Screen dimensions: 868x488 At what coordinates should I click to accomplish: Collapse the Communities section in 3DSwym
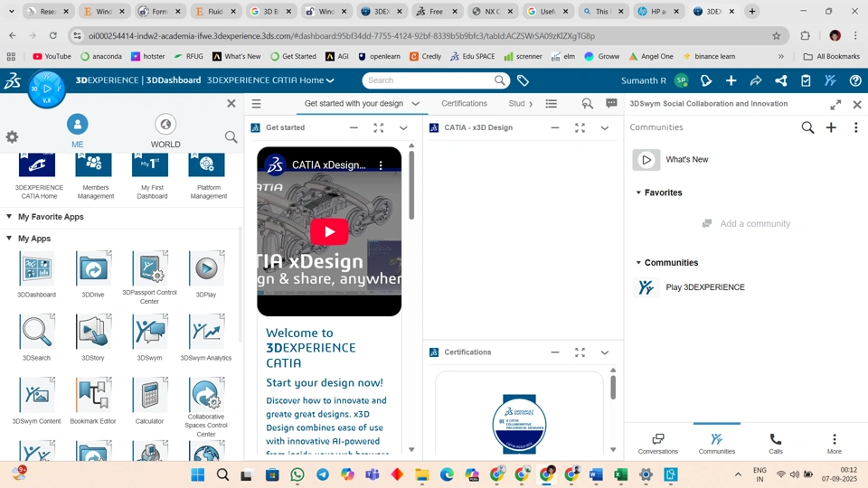(638, 262)
